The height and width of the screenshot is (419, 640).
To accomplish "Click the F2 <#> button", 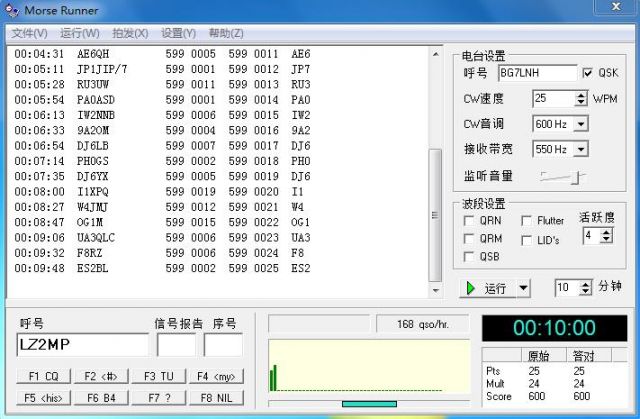I will tap(101, 376).
